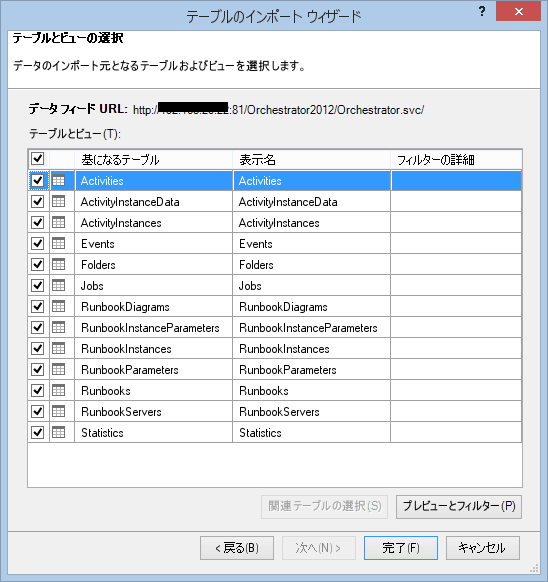The width and height of the screenshot is (548, 582).
Task: Uncheck the Folders table checkbox
Action: 37,264
